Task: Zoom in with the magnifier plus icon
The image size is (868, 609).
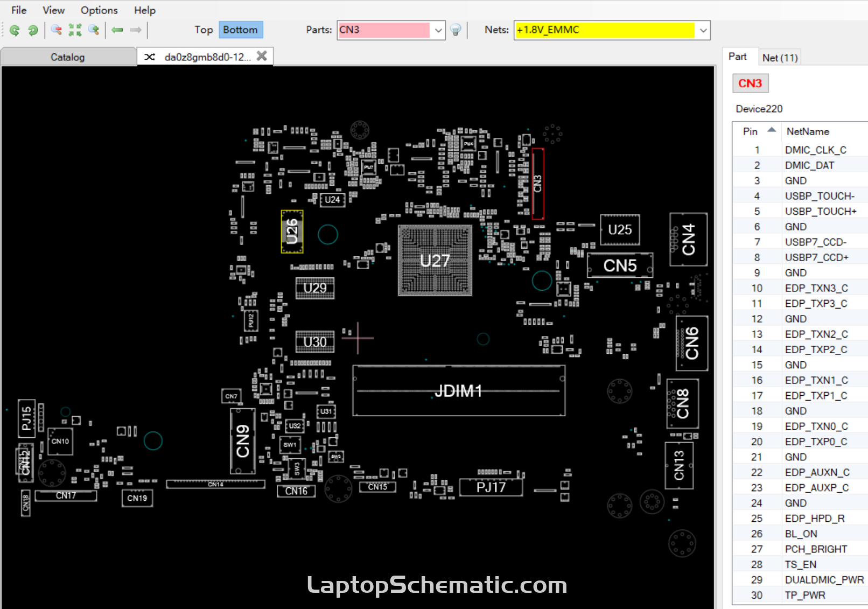Action: click(x=94, y=30)
